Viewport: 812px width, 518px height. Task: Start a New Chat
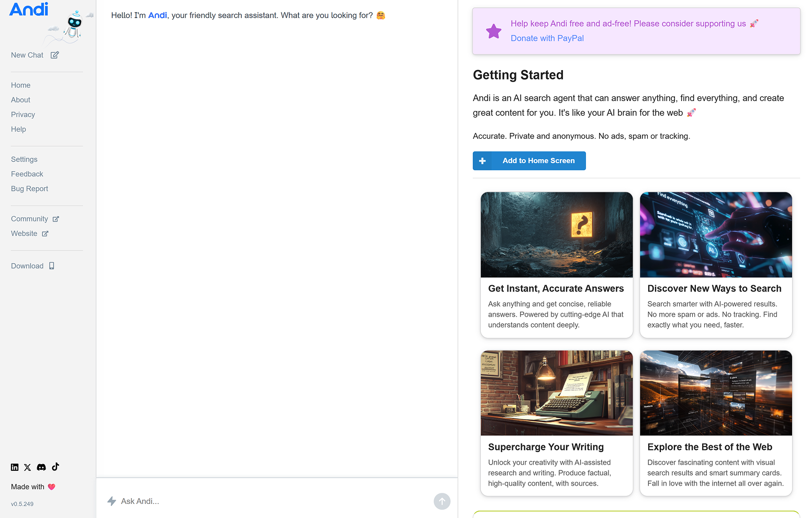pos(27,55)
